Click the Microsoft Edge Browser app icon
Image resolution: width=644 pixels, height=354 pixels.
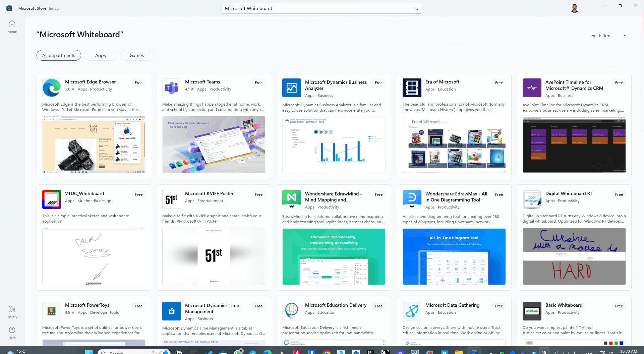52,88
